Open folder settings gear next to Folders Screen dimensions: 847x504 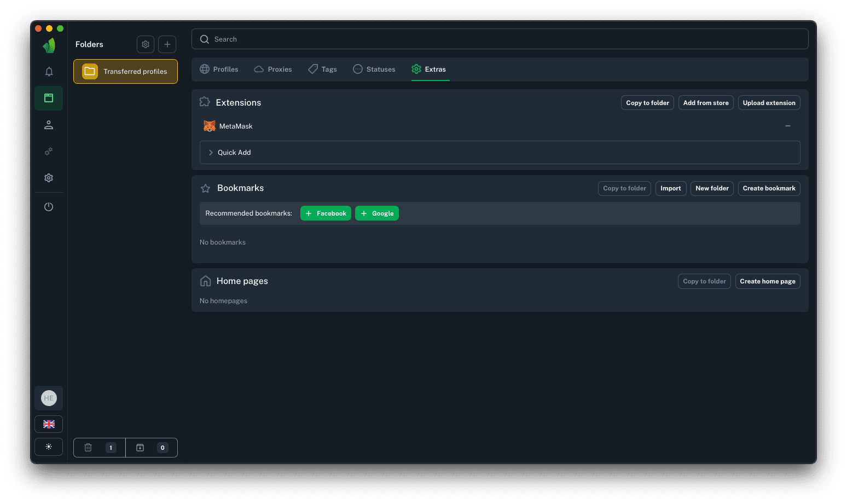(x=146, y=44)
